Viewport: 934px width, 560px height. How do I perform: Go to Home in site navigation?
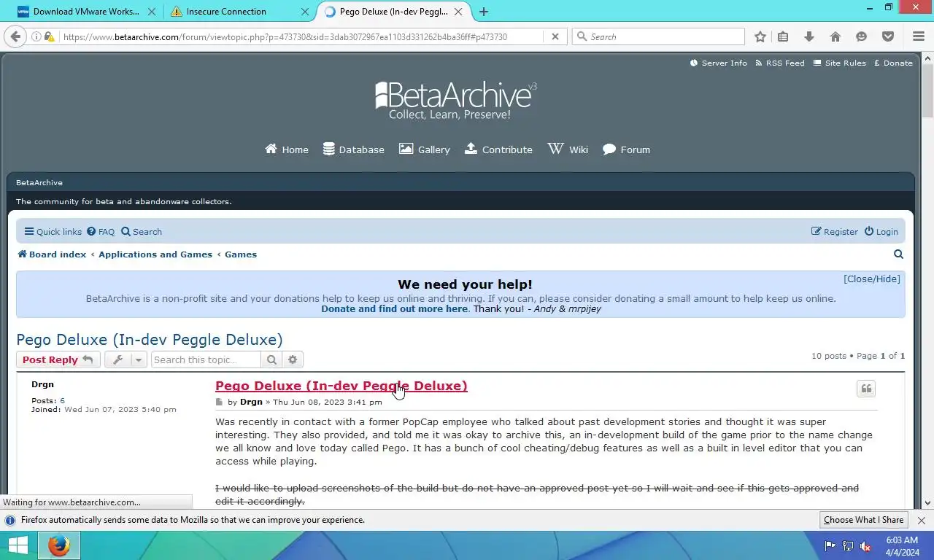287,149
